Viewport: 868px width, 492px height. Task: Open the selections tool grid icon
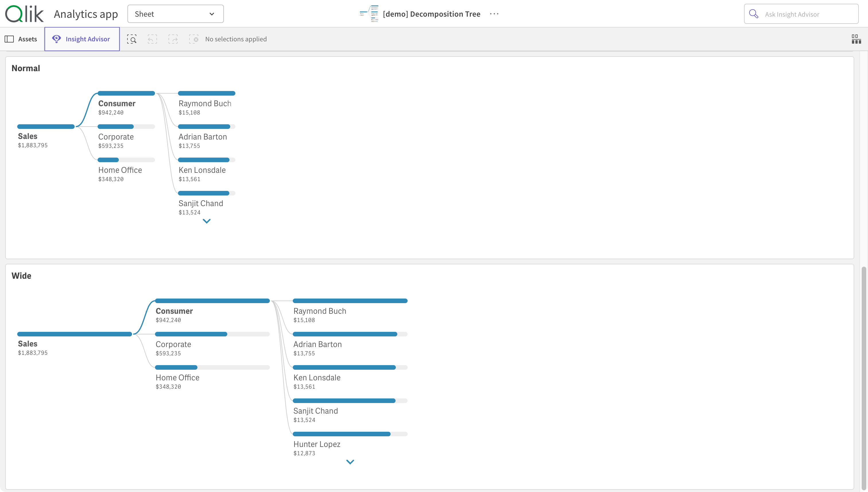(856, 39)
